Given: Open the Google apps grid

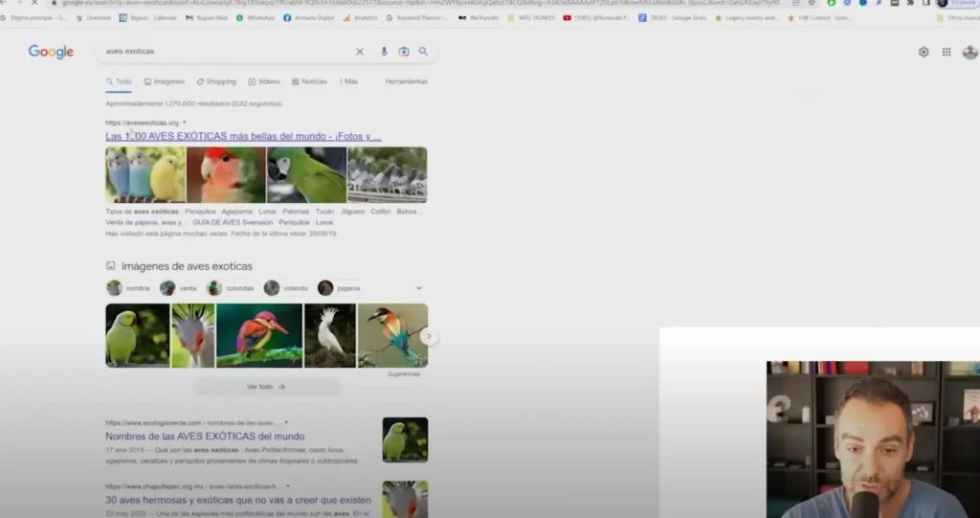Looking at the screenshot, I should 947,52.
